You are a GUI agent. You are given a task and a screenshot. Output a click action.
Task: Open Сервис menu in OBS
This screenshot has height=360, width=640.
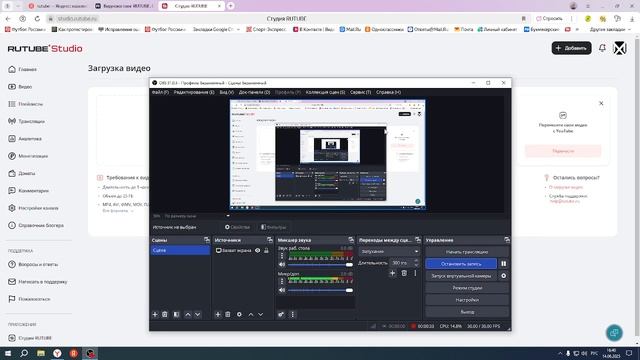tap(360, 92)
